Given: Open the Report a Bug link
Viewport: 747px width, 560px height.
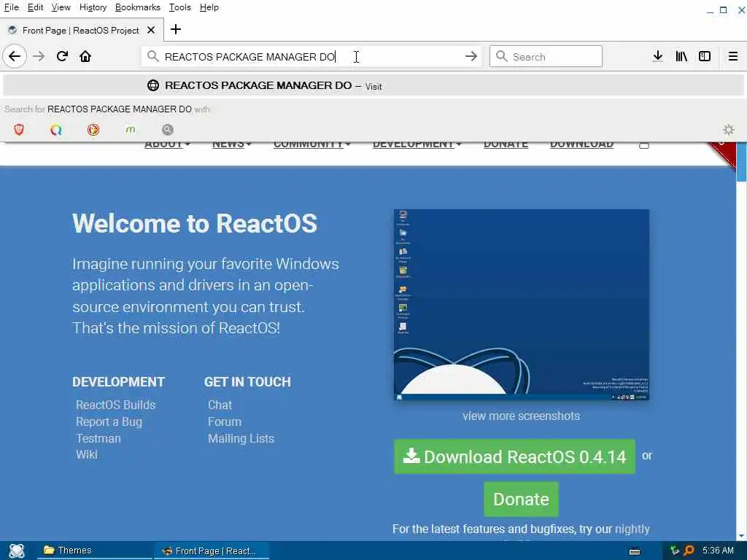Looking at the screenshot, I should tap(109, 422).
